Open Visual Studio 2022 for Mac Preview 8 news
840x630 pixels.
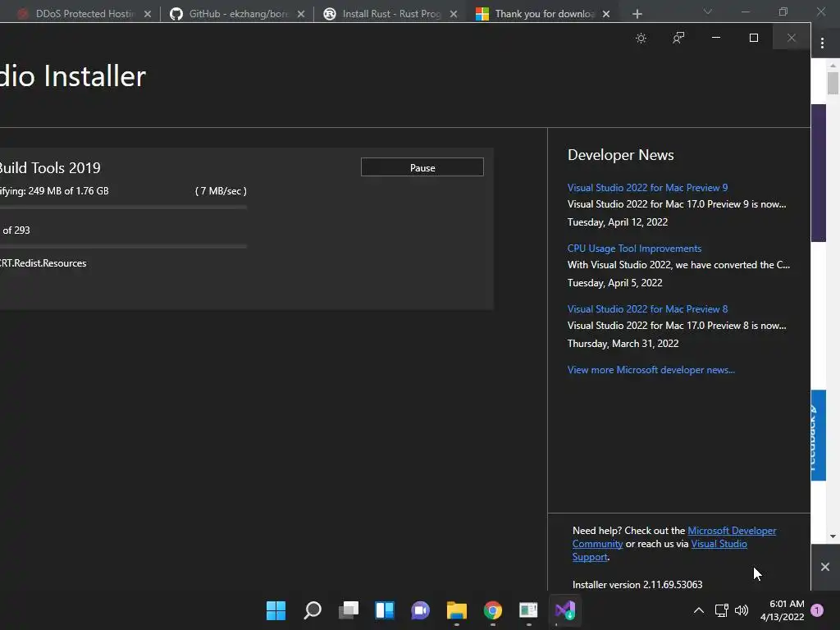(x=647, y=308)
